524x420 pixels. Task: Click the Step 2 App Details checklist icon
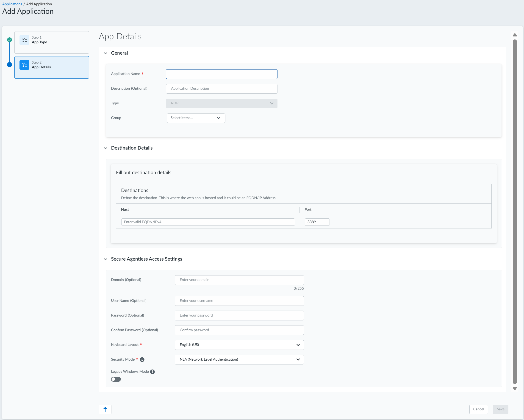point(24,65)
